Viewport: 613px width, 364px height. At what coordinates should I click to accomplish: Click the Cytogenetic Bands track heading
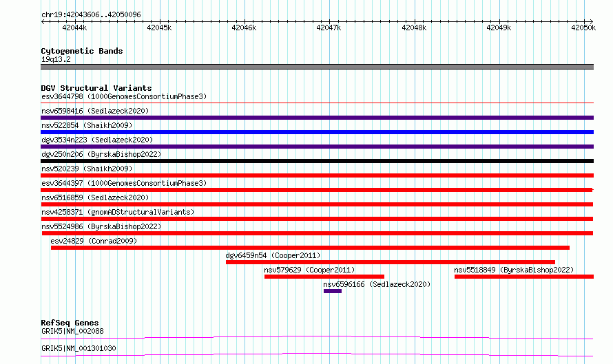coord(82,51)
